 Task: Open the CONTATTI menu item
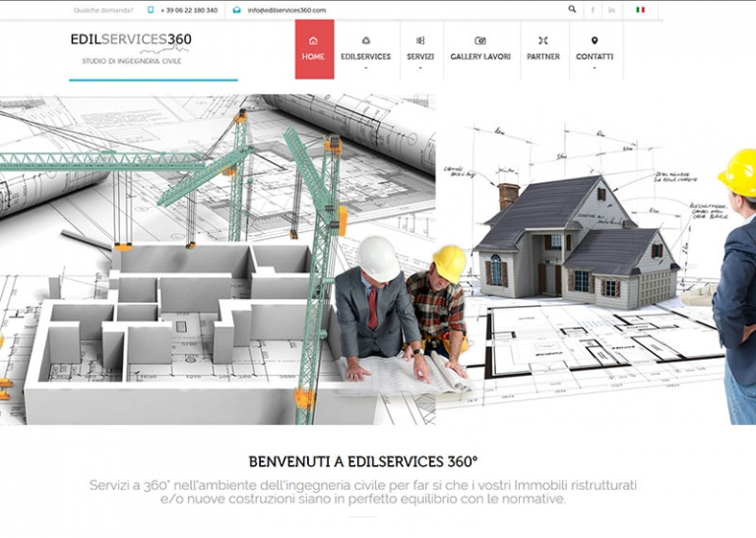(595, 56)
